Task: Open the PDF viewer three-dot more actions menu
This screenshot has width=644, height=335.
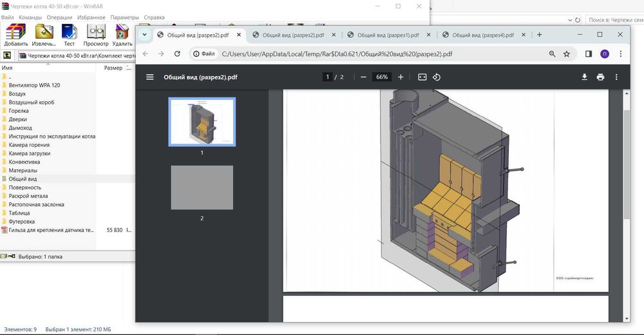Action: [x=616, y=77]
